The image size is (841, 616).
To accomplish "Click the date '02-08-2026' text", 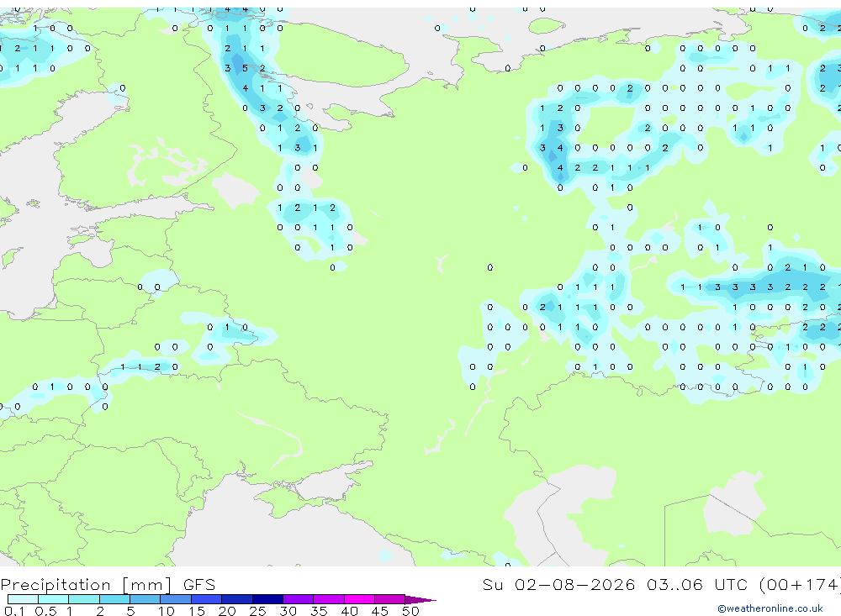I will click(575, 584).
